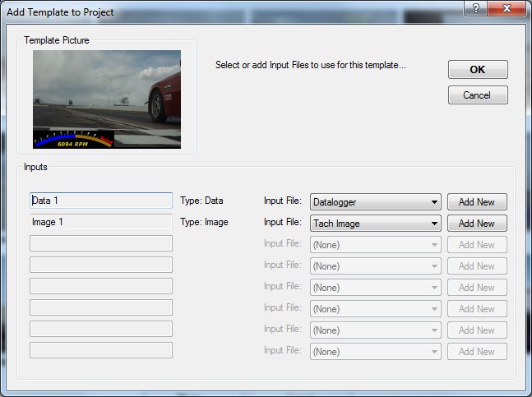
Task: Click the third row's empty input name field
Action: (100, 243)
